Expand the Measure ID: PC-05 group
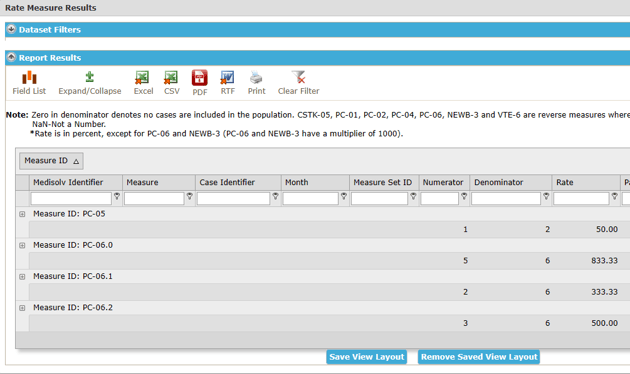630x374 pixels. [22, 214]
